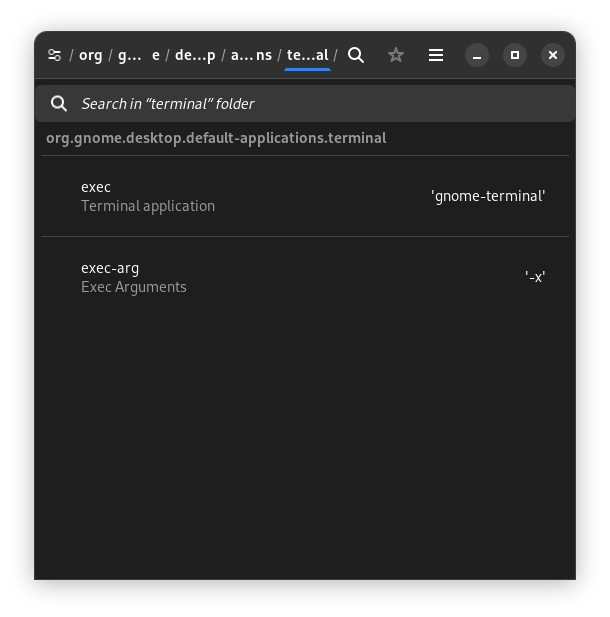The image size is (610, 617).
Task: Click the '-x' value of exec-arg
Action: [535, 277]
